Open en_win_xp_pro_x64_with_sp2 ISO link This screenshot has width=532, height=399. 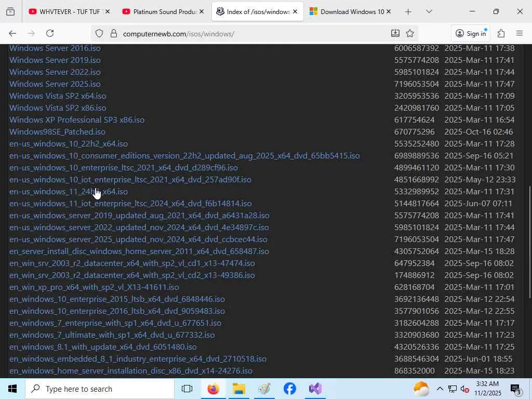94,287
